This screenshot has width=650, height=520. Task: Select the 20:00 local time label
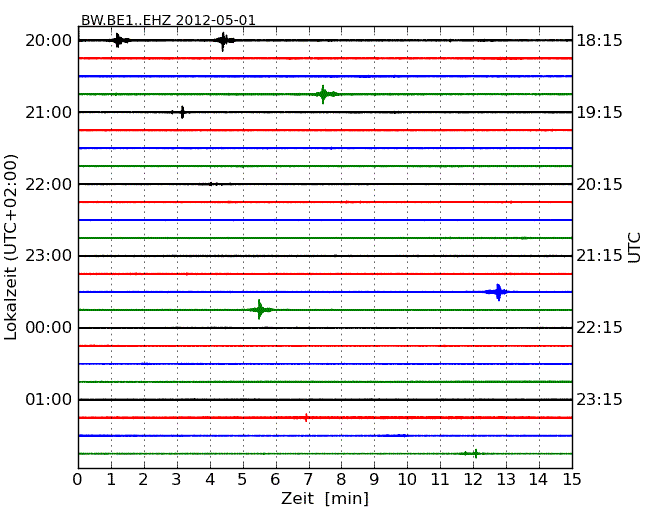tap(49, 41)
